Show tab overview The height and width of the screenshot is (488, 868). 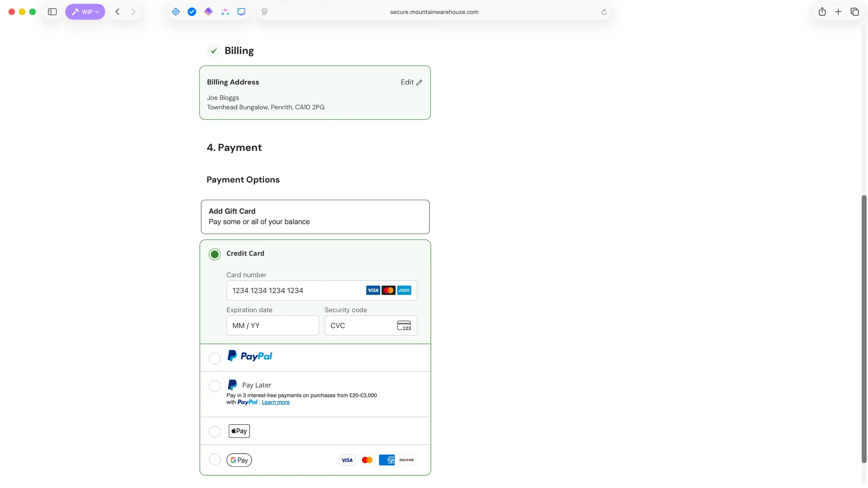[854, 12]
